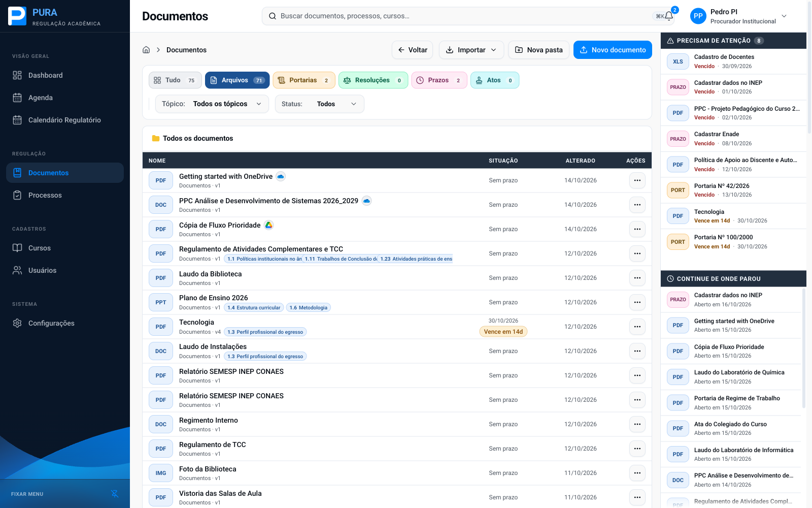Sort by the Alterado column header
This screenshot has width=812, height=508.
tap(581, 161)
